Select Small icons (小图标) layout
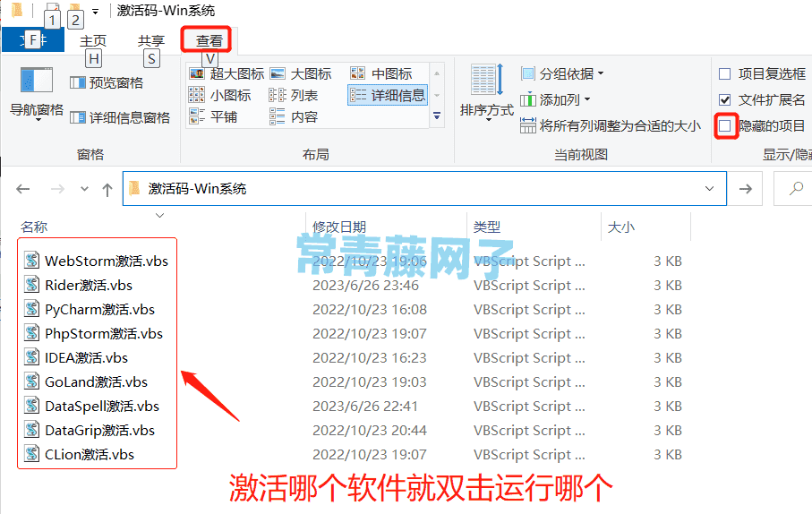 pyautogui.click(x=220, y=95)
